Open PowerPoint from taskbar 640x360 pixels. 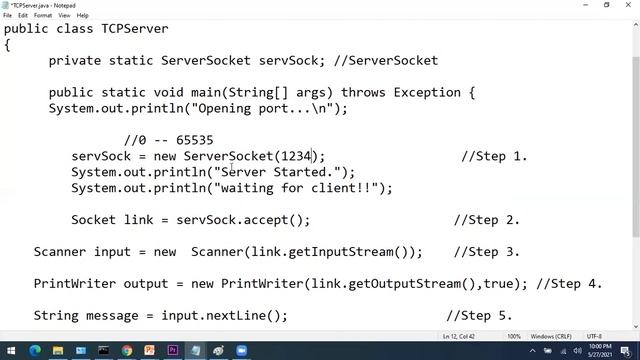[x=149, y=351]
